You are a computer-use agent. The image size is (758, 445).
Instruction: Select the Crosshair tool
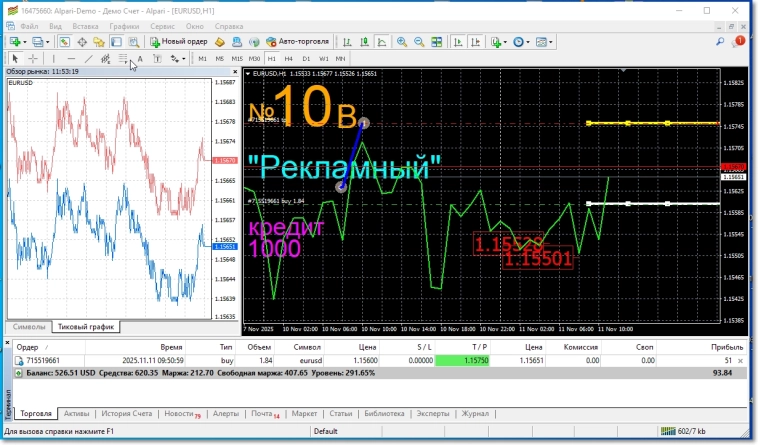tap(34, 59)
